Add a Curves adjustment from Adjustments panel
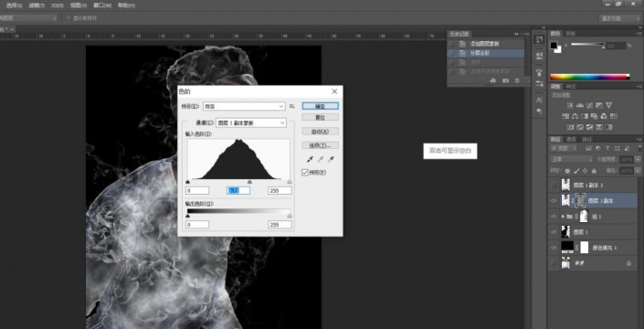 (x=589, y=106)
